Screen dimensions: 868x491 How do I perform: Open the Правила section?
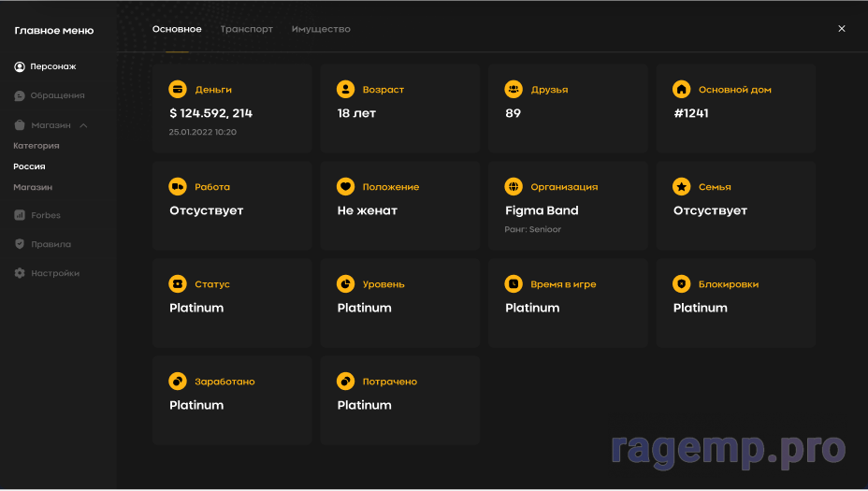pos(43,244)
